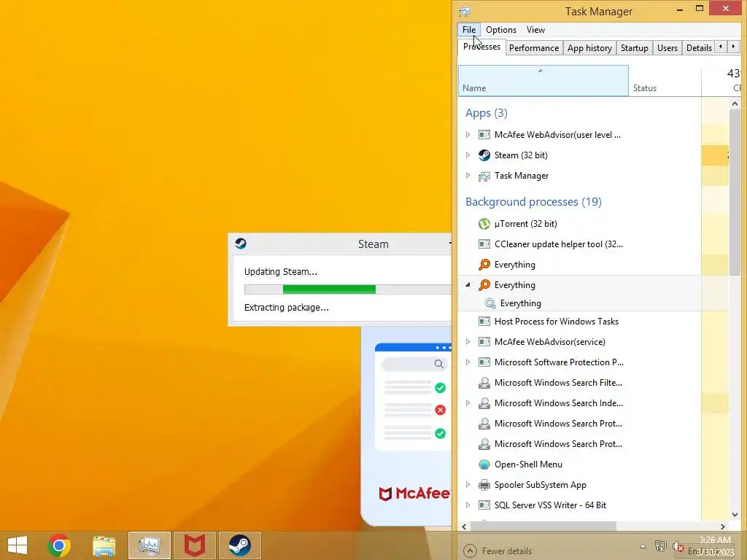Switch to the Details tab
Screen dimensions: 747x560
click(698, 47)
